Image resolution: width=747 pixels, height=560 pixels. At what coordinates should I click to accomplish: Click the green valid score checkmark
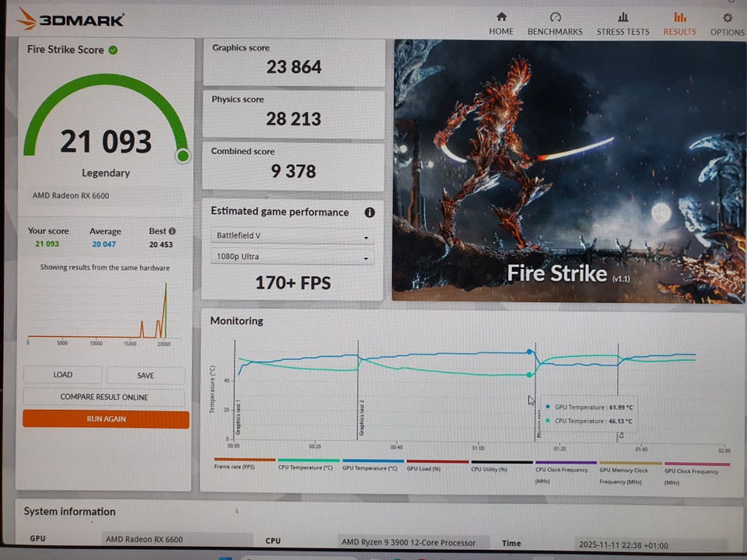[x=113, y=50]
